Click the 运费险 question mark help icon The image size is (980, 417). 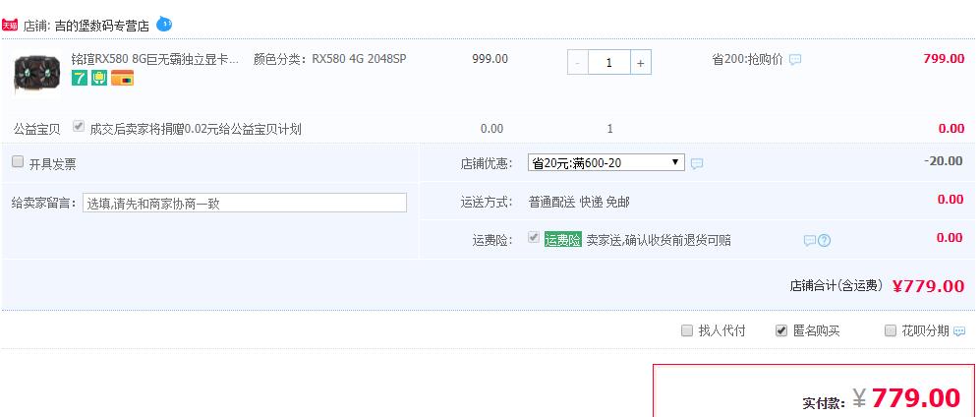tap(825, 241)
